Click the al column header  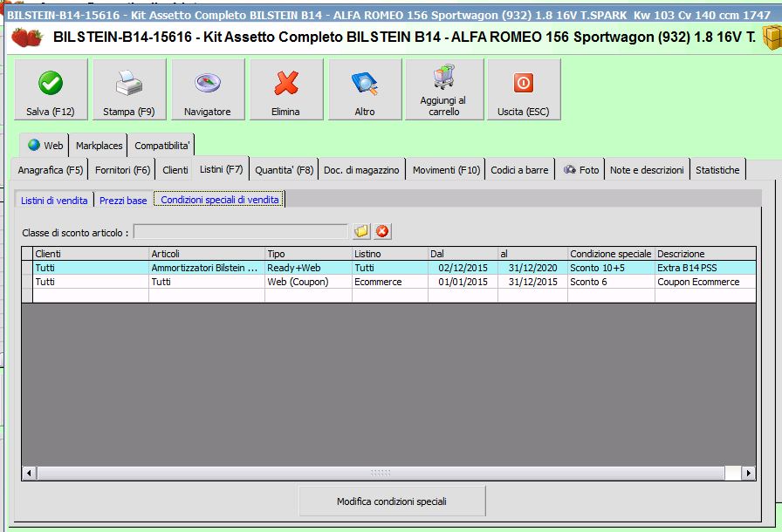point(532,254)
